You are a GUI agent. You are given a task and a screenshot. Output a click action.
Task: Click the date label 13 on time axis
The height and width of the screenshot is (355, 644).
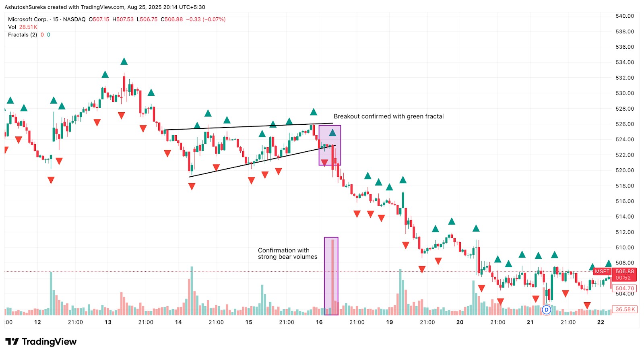tap(108, 322)
